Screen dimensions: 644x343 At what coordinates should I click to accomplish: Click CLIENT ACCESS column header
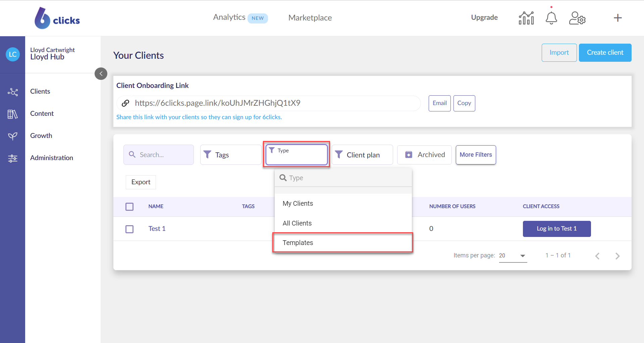pos(541,206)
